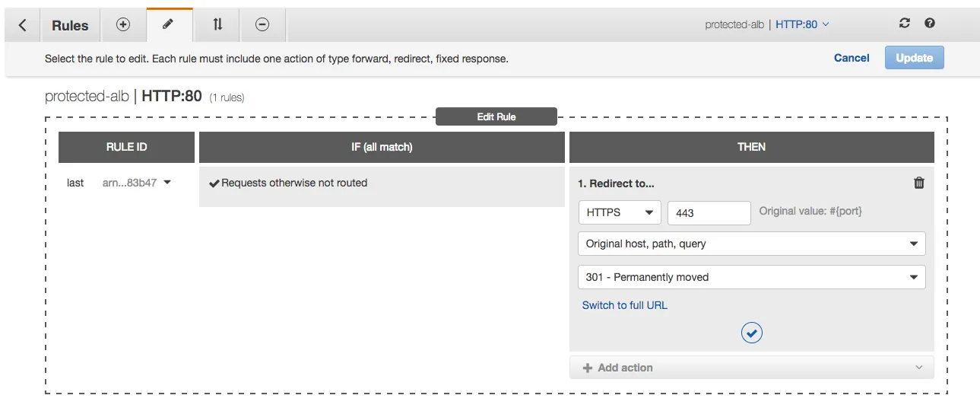Select the edit rules pencil tab
This screenshot has width=980, height=408.
point(169,24)
